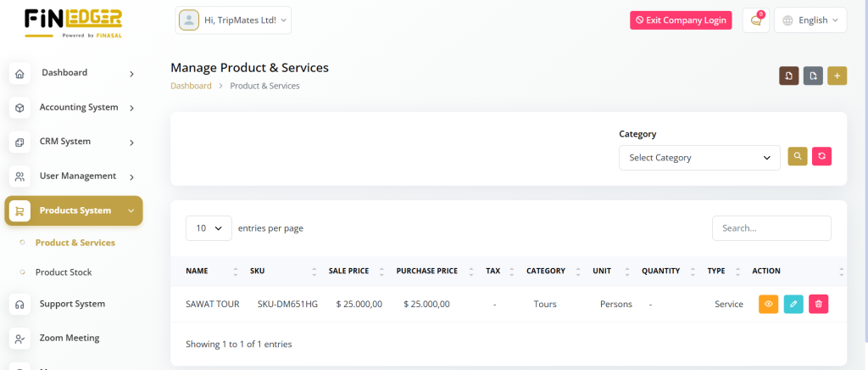This screenshot has width=868, height=370.
Task: Click the brown import file icon
Action: (x=788, y=76)
